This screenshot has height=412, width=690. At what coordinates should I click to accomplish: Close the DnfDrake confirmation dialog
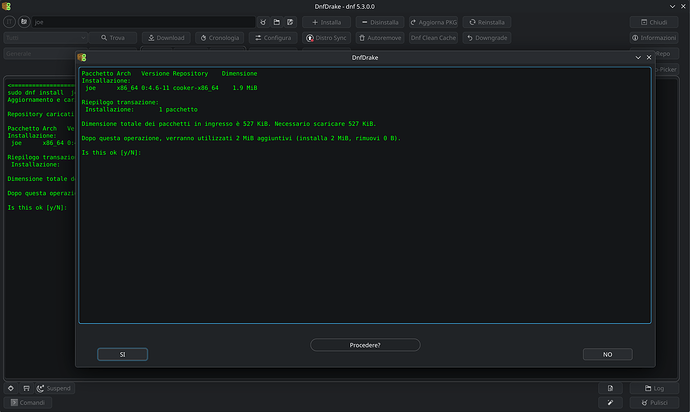tap(649, 58)
